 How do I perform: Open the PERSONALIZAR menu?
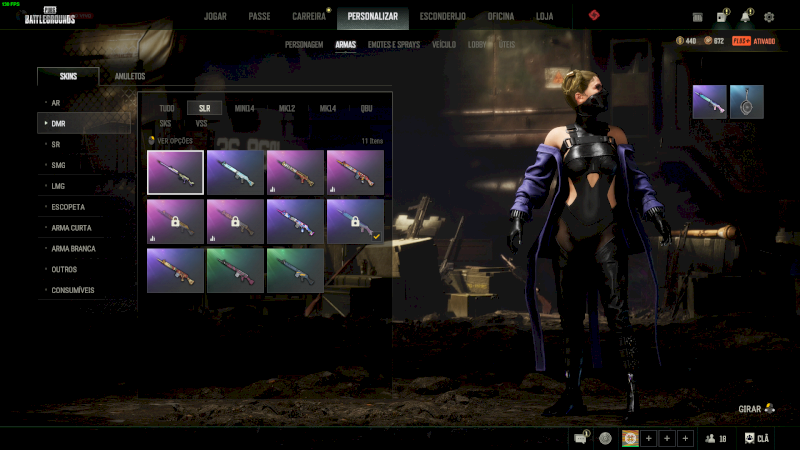[372, 16]
